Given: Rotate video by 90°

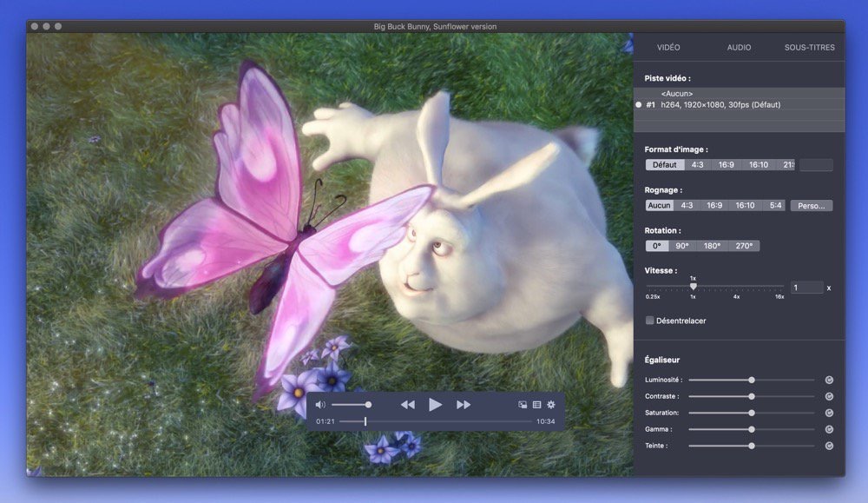Looking at the screenshot, I should [682, 246].
